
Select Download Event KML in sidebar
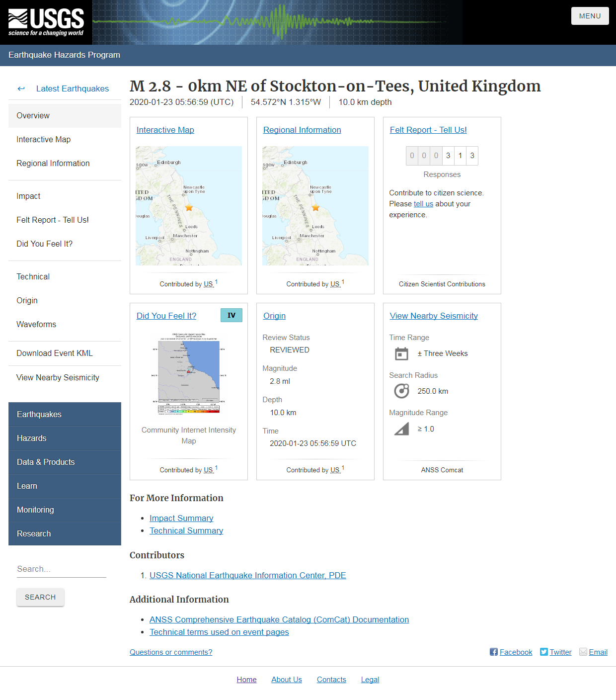click(65, 353)
